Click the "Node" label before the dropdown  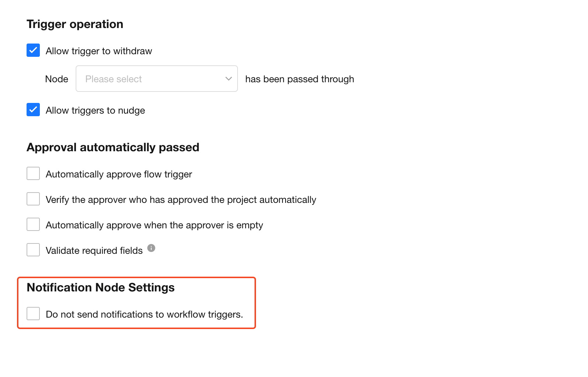[x=56, y=79]
